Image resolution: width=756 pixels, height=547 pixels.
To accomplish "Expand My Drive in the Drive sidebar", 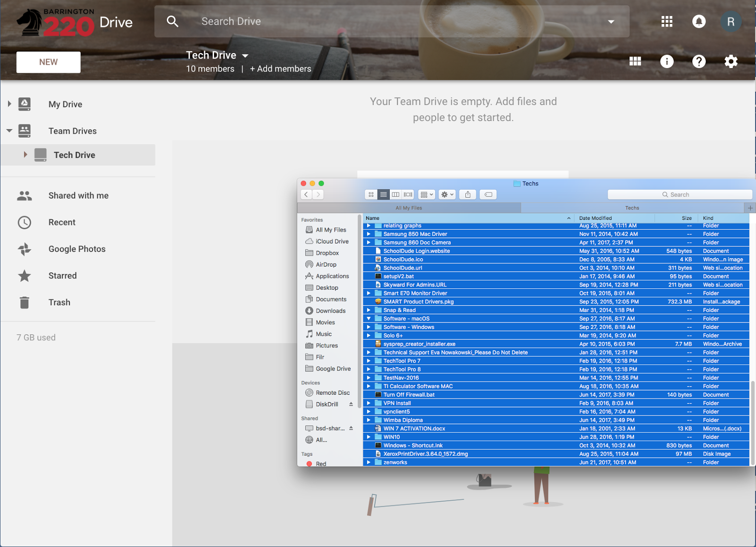I will coord(9,104).
